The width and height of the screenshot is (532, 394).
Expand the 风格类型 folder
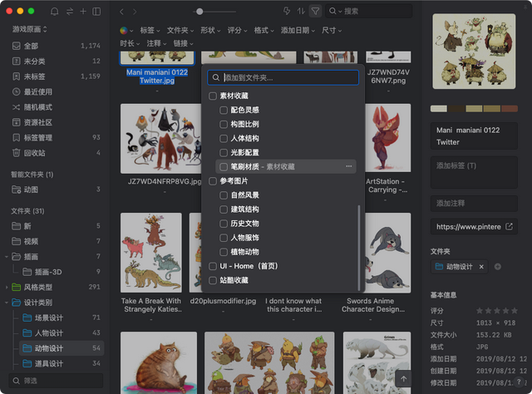click(7, 288)
